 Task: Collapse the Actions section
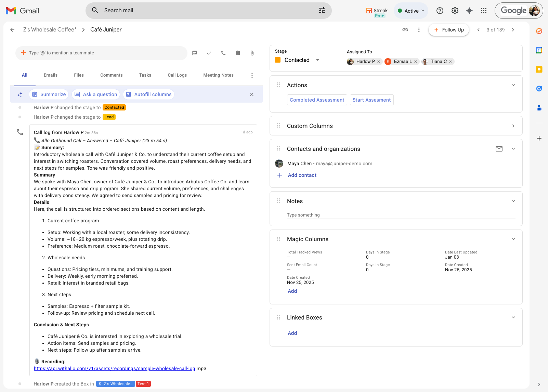[x=513, y=85]
